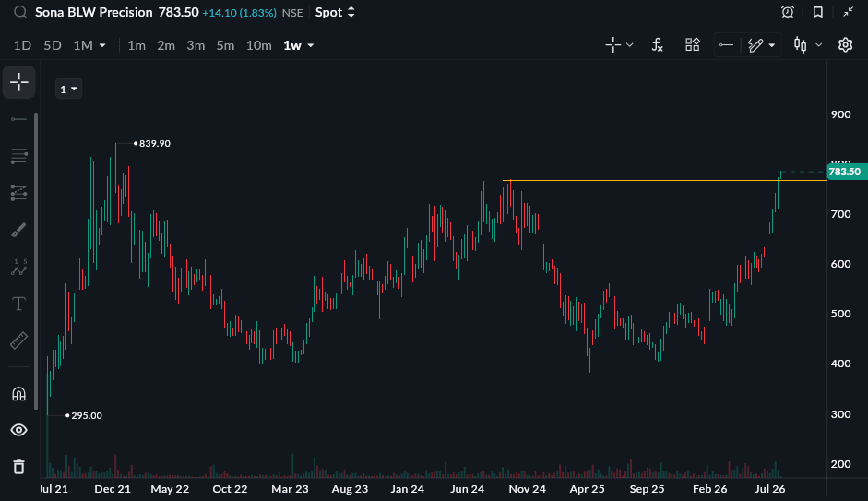Select the 1m interval
The width and height of the screenshot is (868, 501).
pyautogui.click(x=137, y=45)
